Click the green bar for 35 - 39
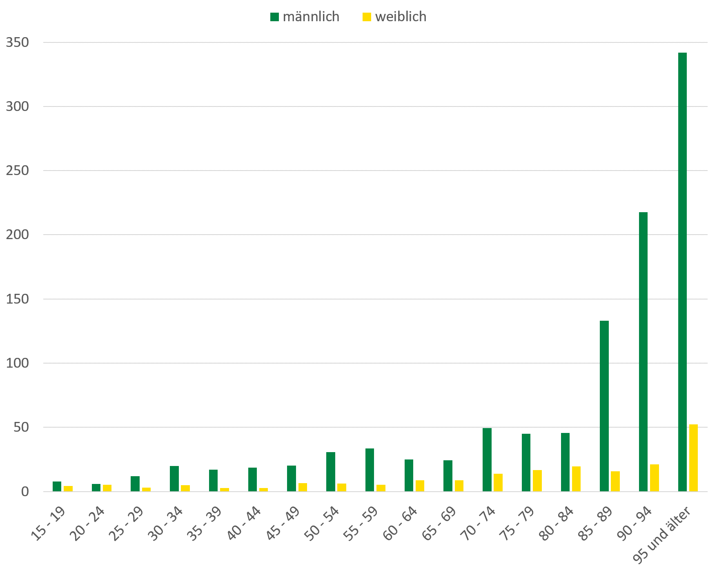Screen dimensions: 717x588 tap(213, 481)
